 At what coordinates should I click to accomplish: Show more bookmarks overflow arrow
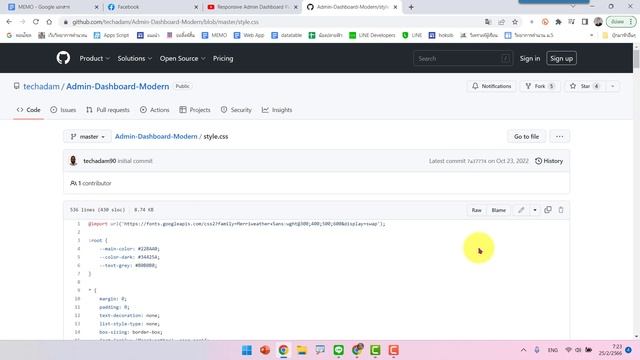point(591,36)
